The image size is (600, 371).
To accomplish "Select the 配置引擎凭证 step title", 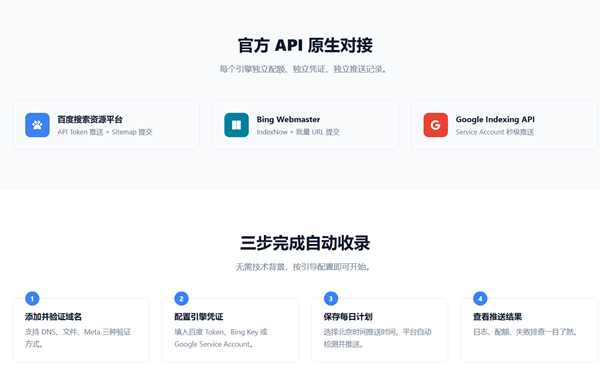I will click(199, 317).
